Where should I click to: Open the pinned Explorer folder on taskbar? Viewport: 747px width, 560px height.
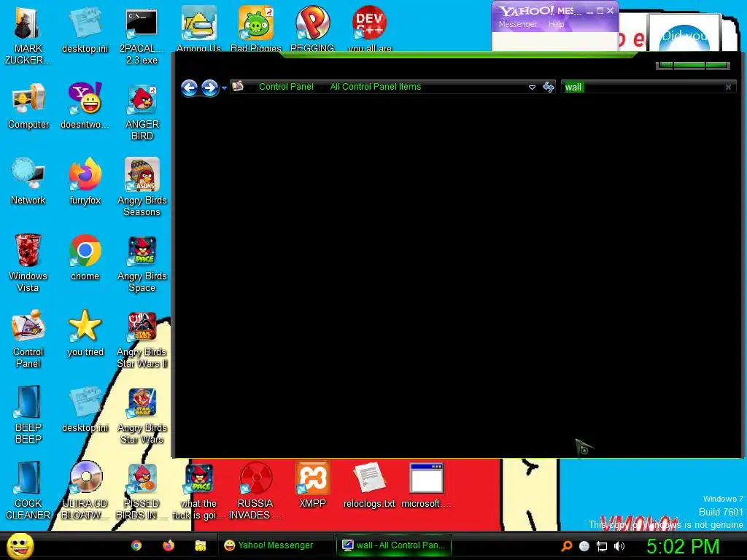click(200, 545)
